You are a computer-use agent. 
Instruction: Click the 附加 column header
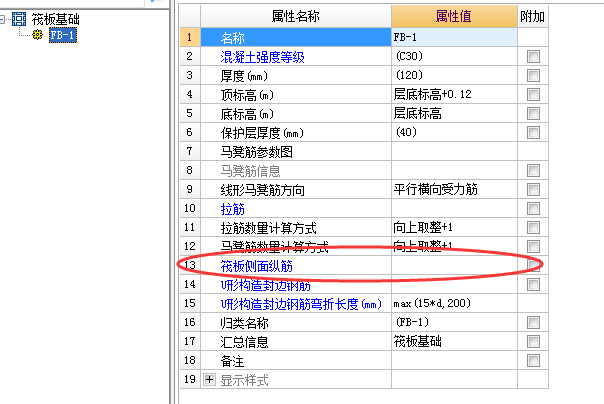[x=533, y=16]
